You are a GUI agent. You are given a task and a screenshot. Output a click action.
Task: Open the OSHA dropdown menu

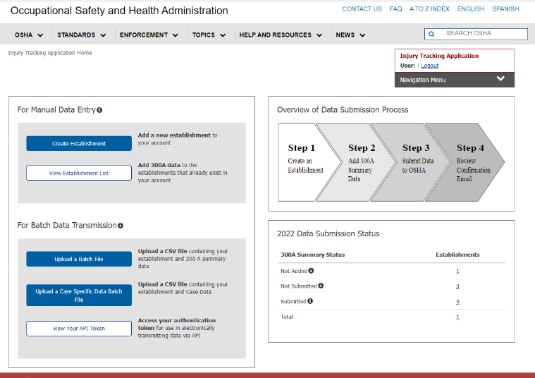[x=29, y=35]
